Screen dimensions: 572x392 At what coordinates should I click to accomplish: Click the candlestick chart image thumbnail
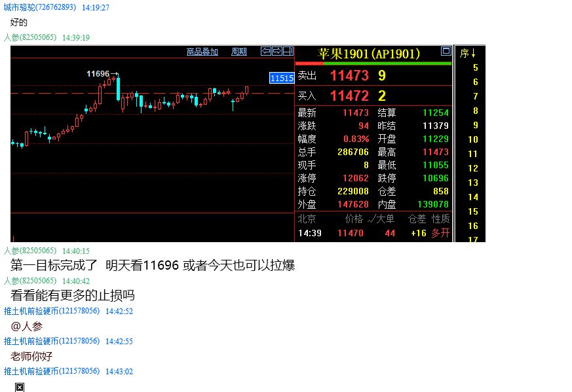click(248, 143)
